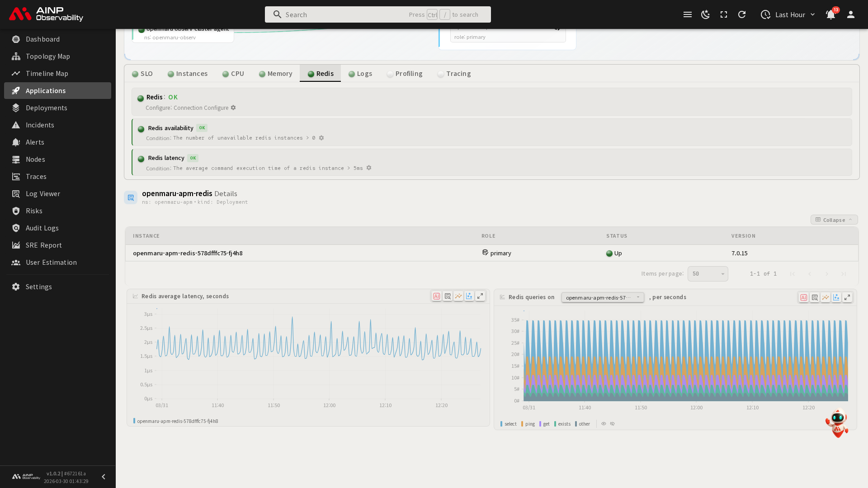Click the AI chatbot robot mascot
868x488 pixels.
(837, 423)
